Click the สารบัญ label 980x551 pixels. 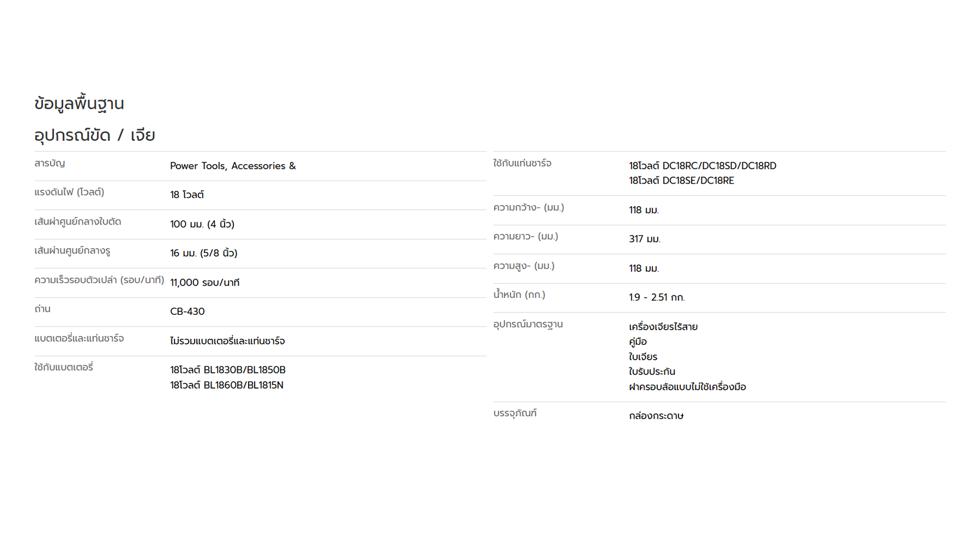50,164
